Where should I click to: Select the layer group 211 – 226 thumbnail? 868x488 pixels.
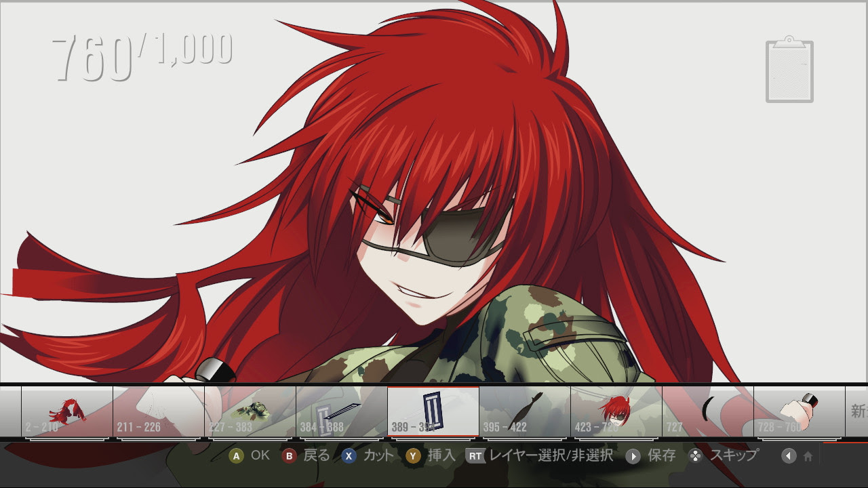159,411
